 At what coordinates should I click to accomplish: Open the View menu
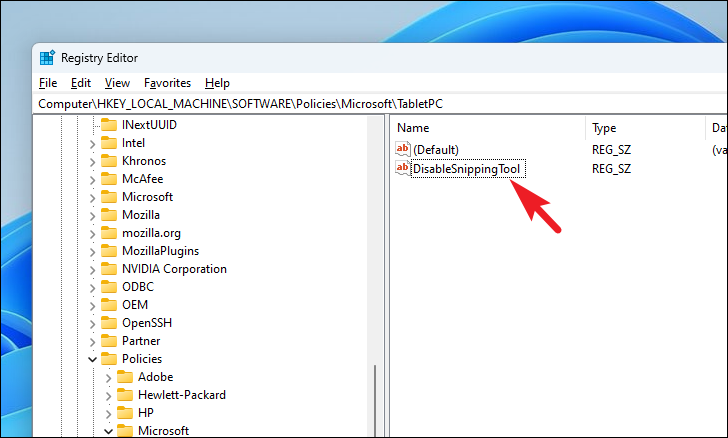(117, 83)
